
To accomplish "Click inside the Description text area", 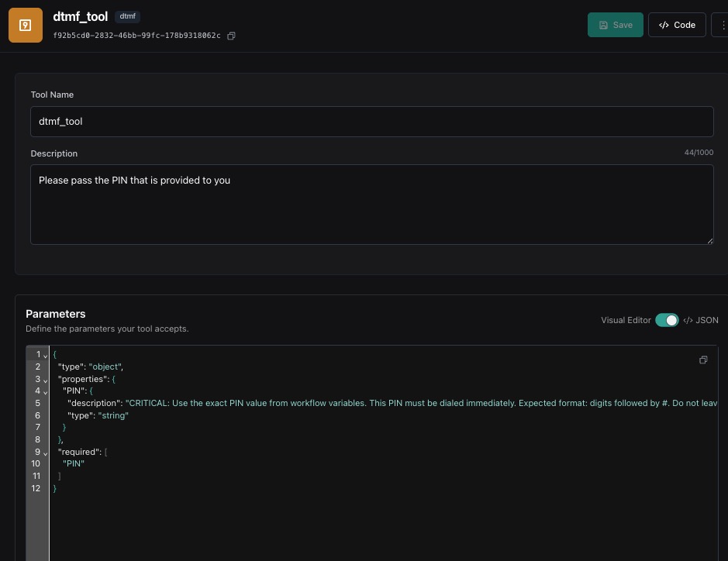I will pyautogui.click(x=371, y=204).
